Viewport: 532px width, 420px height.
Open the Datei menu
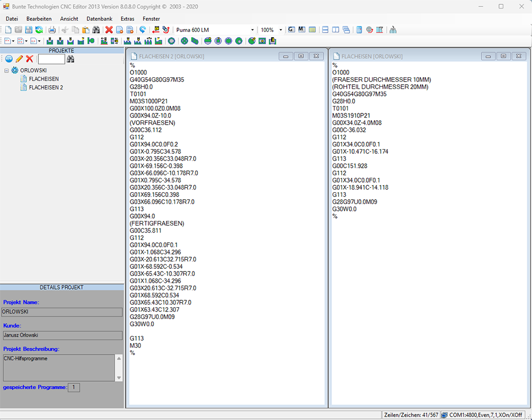coord(12,19)
